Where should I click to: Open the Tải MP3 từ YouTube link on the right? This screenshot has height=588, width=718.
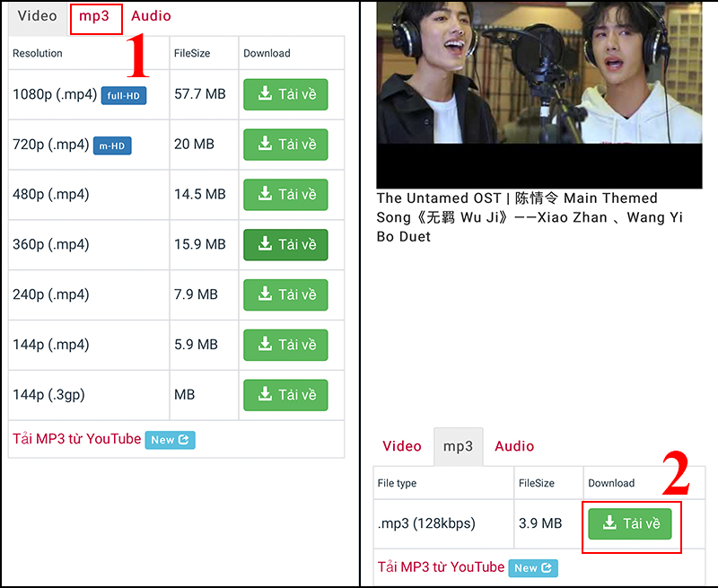tap(440, 567)
